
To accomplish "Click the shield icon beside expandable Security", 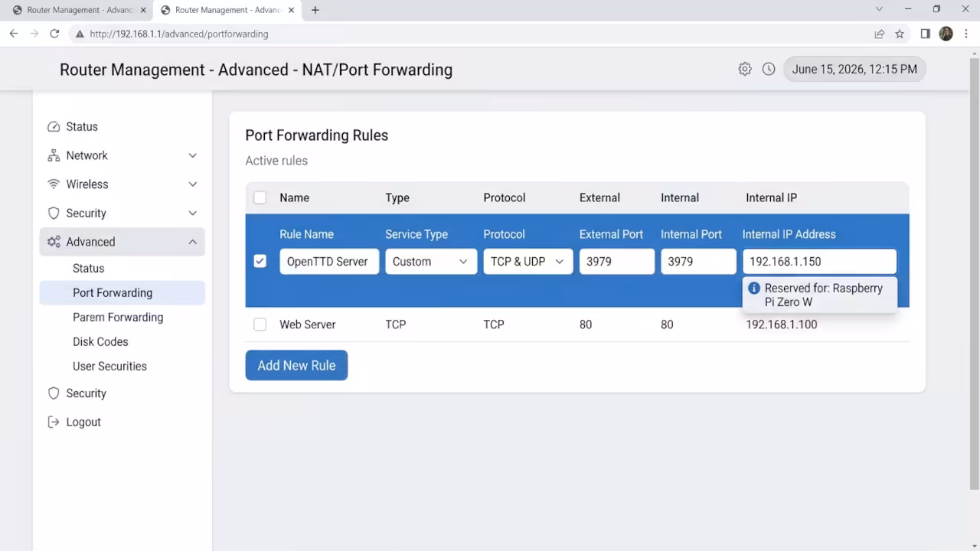I will click(54, 214).
